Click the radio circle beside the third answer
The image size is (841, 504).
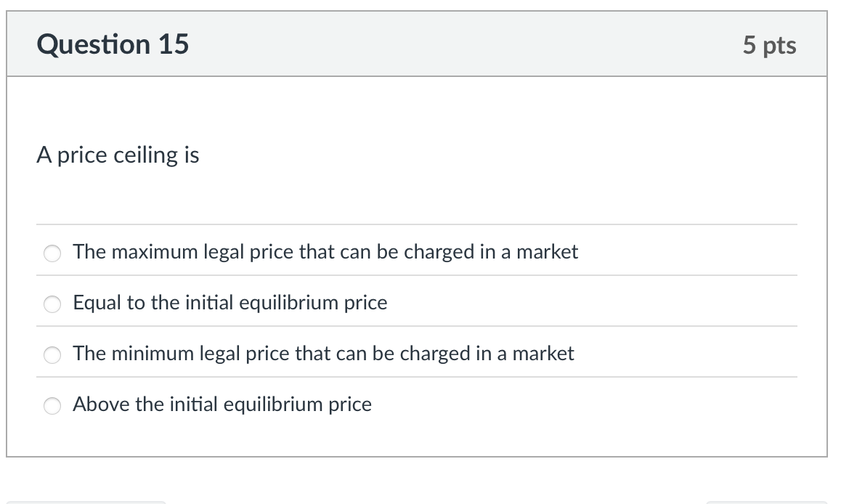click(x=52, y=355)
